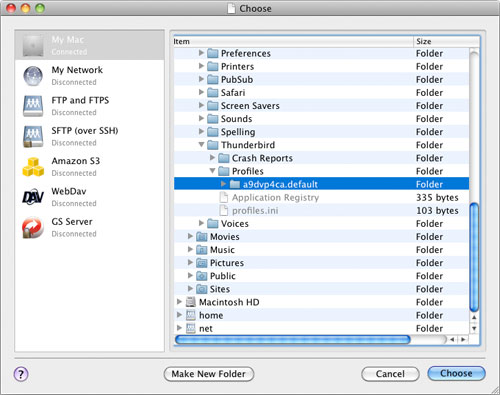Click the Printers folder icon

(x=212, y=66)
